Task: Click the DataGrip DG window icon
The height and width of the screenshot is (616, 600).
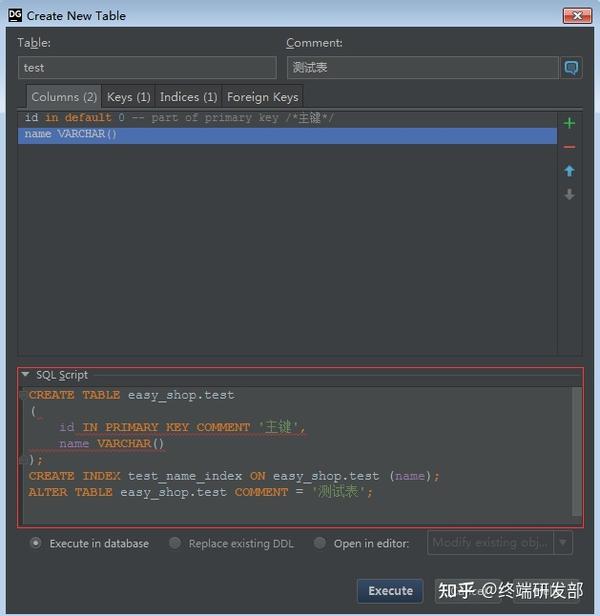Action: click(x=15, y=15)
